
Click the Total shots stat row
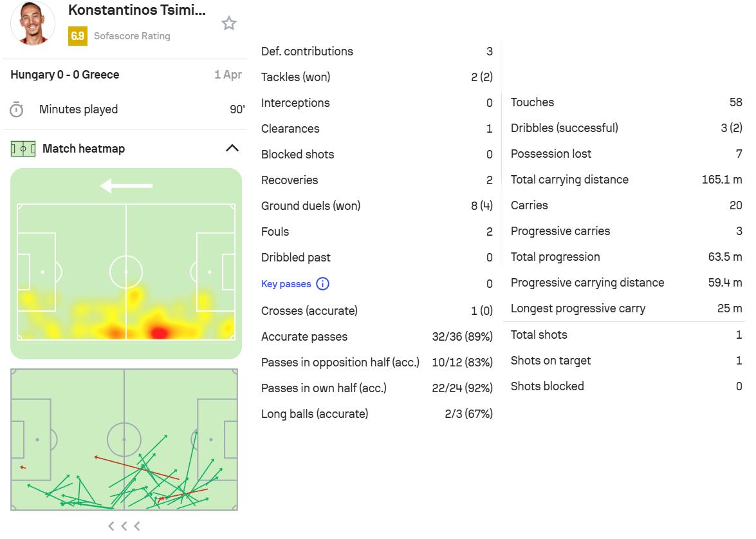[625, 335]
